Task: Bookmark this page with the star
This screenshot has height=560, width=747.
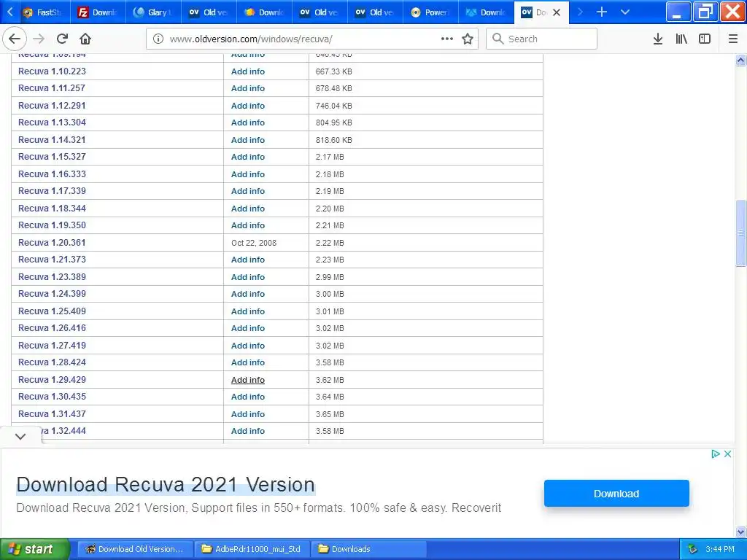Action: pos(468,39)
